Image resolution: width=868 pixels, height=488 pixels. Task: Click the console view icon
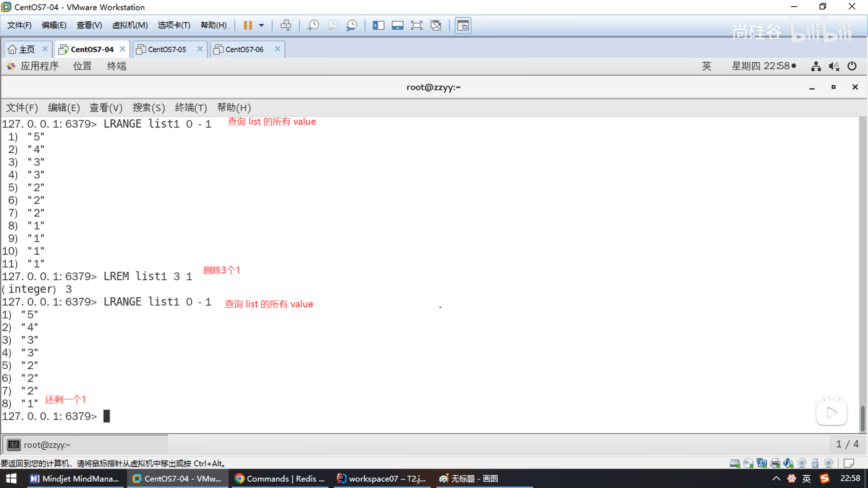click(x=462, y=25)
